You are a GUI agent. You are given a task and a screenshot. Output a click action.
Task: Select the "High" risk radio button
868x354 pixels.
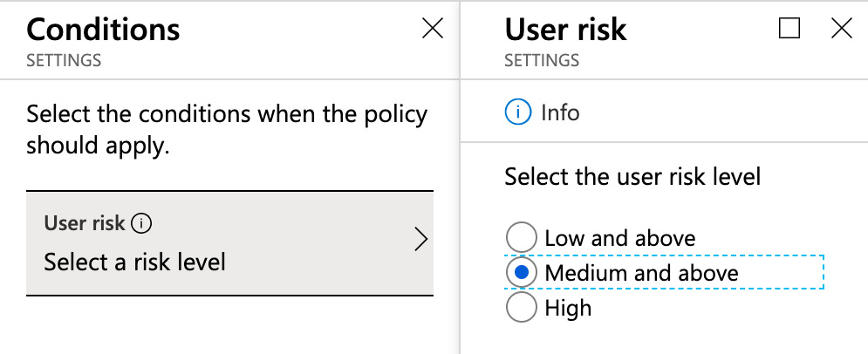click(x=521, y=308)
